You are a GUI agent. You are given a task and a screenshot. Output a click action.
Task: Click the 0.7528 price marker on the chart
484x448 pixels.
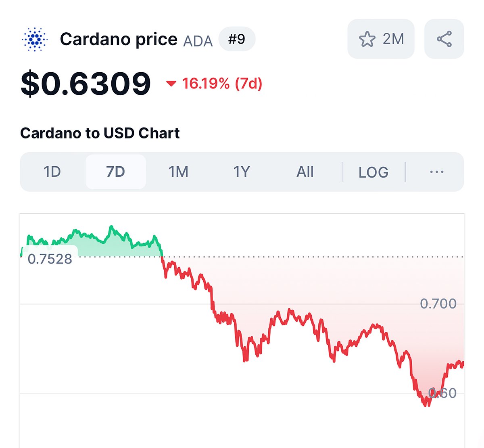50,259
